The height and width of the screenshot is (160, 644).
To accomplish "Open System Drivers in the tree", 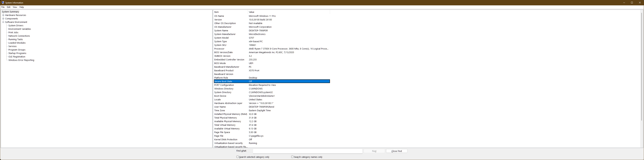I will (x=16, y=26).
